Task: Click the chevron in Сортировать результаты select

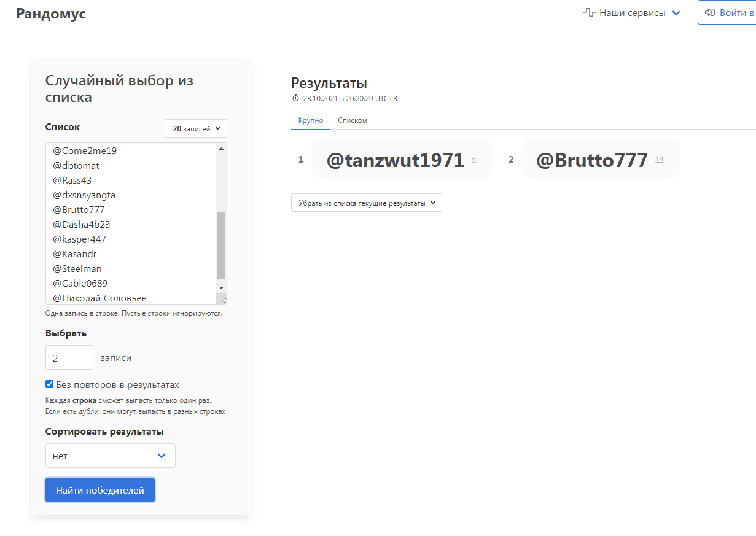Action: pyautogui.click(x=162, y=456)
